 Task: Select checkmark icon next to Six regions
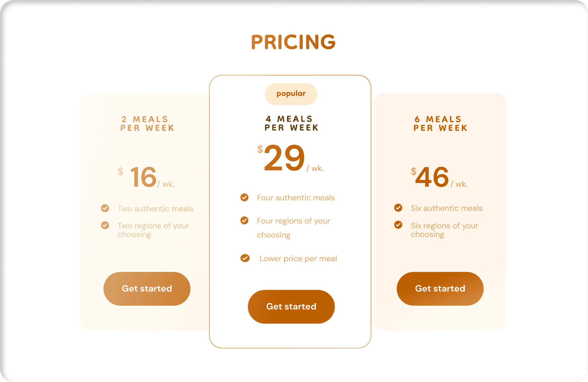coord(398,225)
